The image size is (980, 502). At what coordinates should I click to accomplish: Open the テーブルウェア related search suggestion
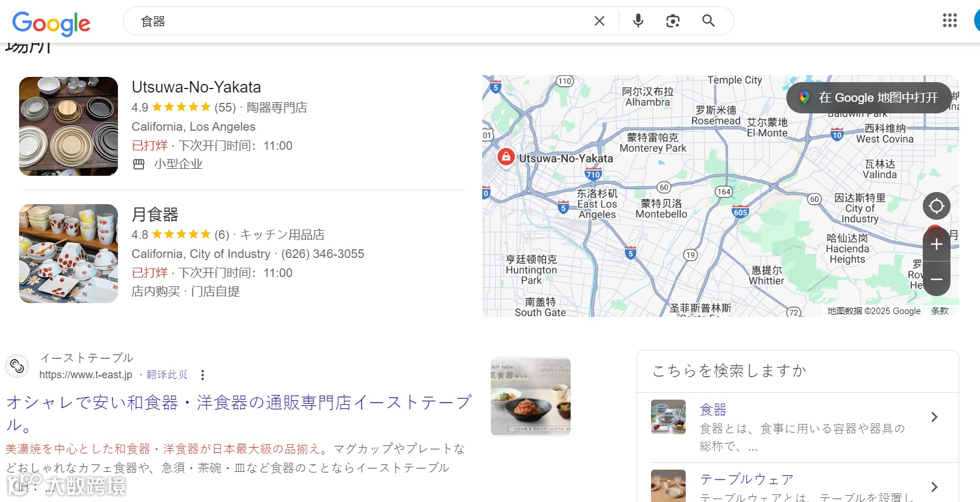pyautogui.click(x=746, y=479)
